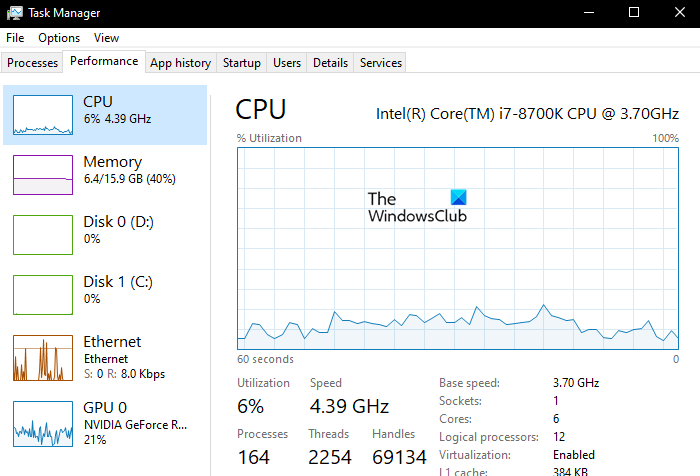Open the Options menu
Image resolution: width=700 pixels, height=476 pixels.
tap(59, 38)
